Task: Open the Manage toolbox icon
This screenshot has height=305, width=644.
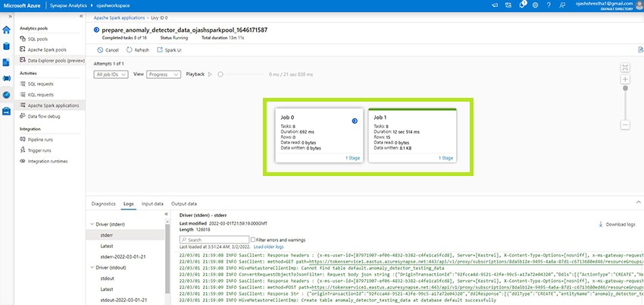Action: 6,111
